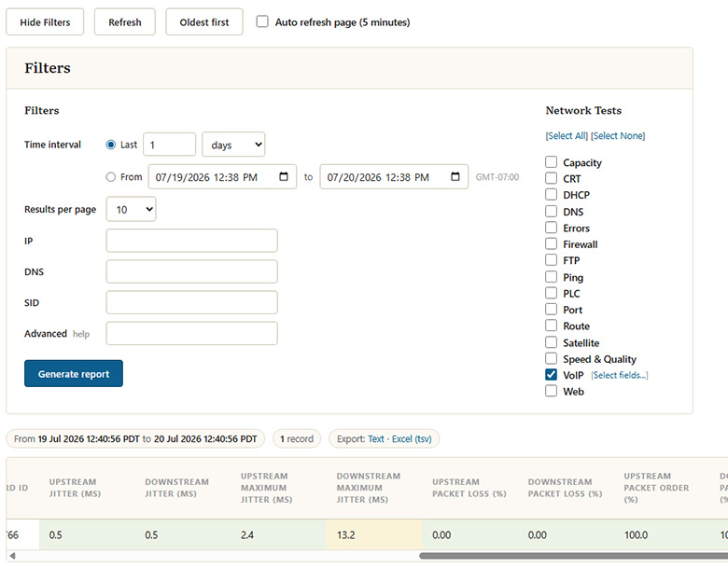Open the Results per page dropdown

click(x=131, y=209)
